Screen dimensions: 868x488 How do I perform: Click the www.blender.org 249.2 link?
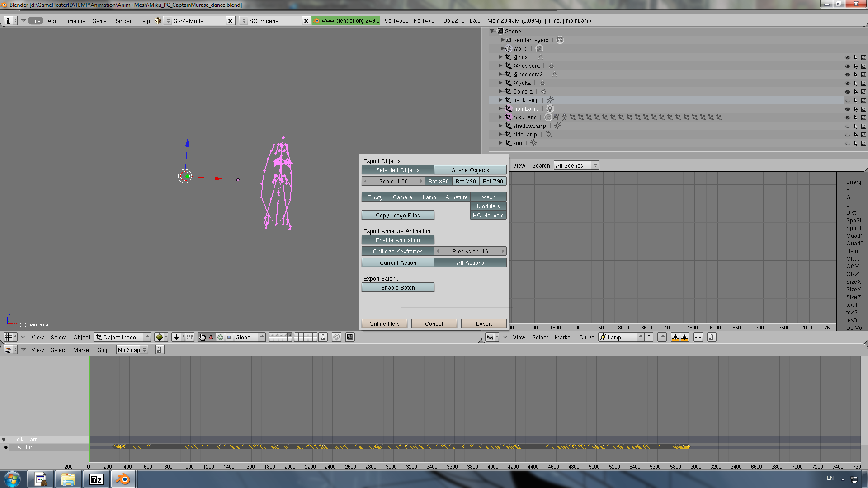click(x=346, y=21)
